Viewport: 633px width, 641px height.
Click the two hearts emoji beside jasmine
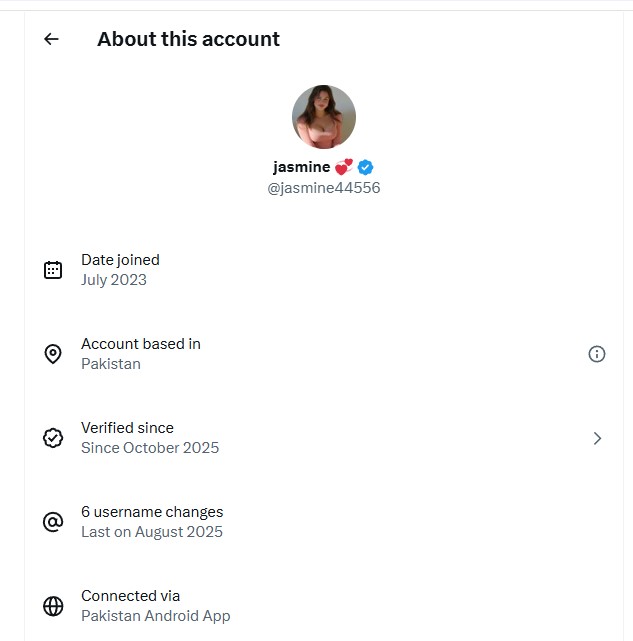point(343,167)
